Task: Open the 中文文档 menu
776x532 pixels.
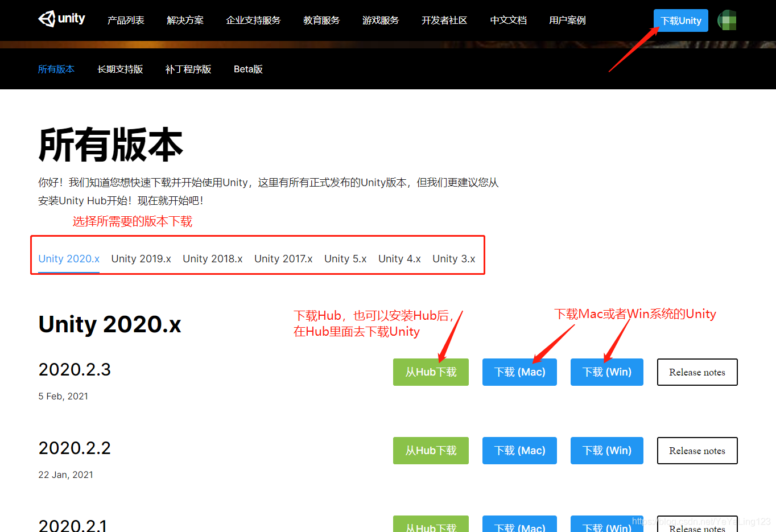Action: click(508, 20)
